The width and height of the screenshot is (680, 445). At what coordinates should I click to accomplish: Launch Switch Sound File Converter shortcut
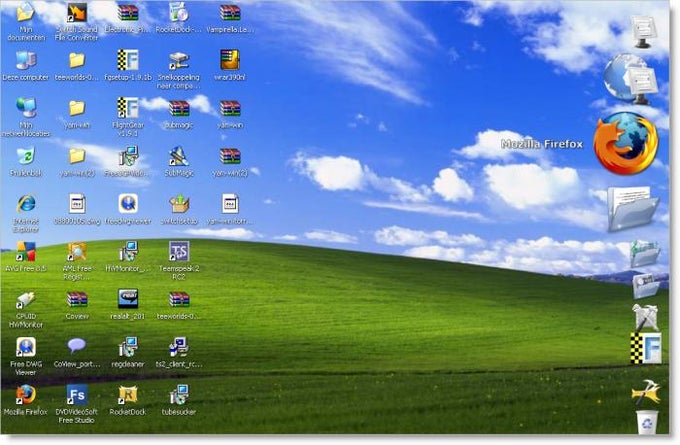click(77, 13)
